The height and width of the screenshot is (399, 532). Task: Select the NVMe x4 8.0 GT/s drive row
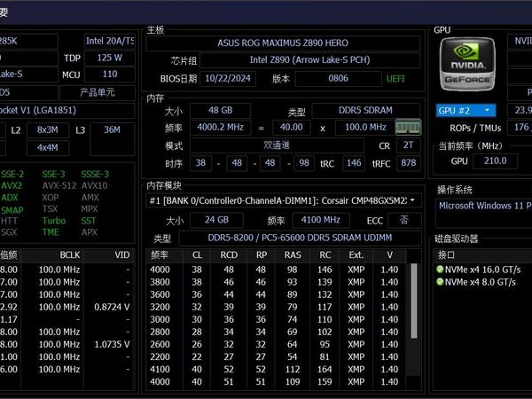484,282
